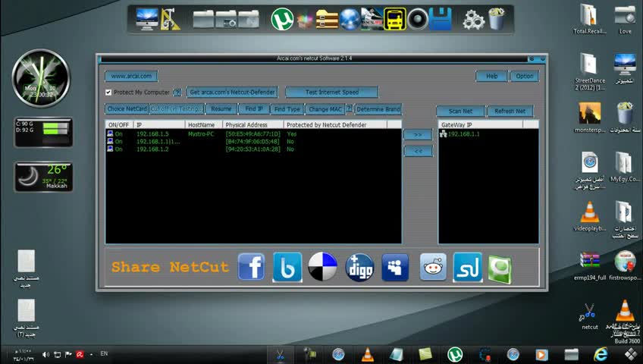Click the analog clock desktop gadget
The width and height of the screenshot is (643, 364).
[41, 78]
